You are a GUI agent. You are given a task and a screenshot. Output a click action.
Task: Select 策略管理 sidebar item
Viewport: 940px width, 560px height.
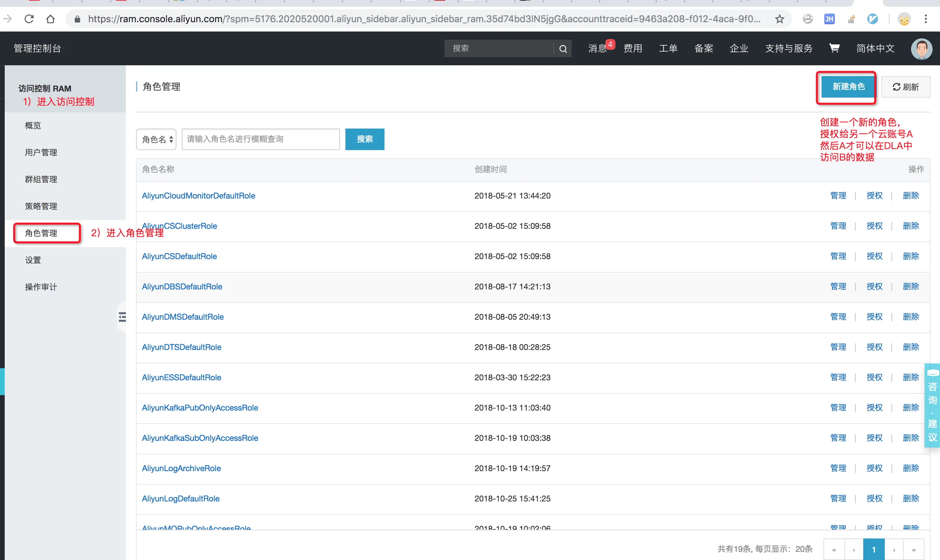(41, 206)
